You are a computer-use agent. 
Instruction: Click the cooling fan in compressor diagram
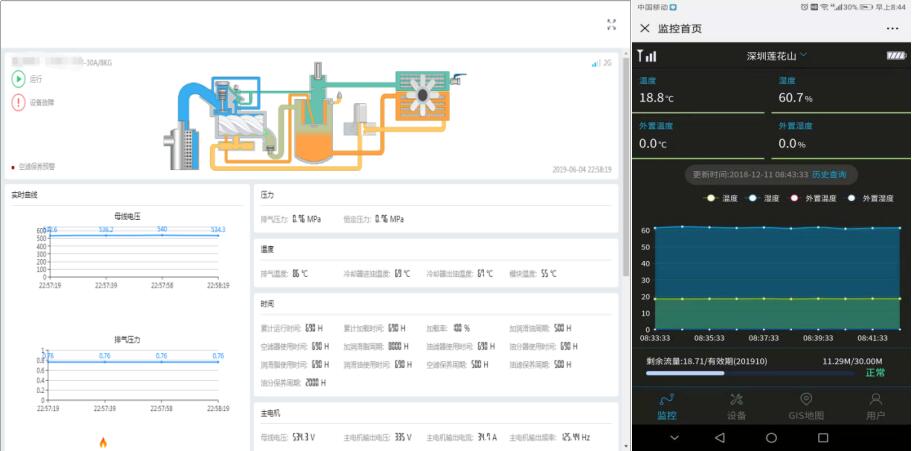click(x=426, y=94)
